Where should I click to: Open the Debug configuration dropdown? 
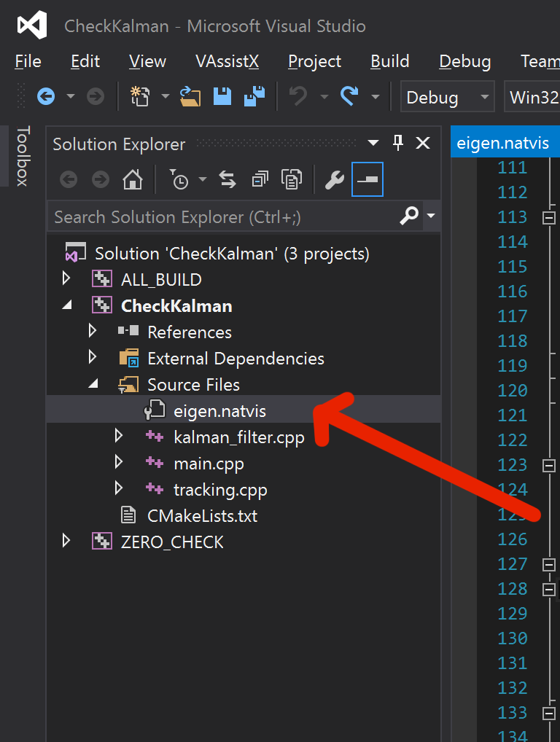[x=447, y=97]
